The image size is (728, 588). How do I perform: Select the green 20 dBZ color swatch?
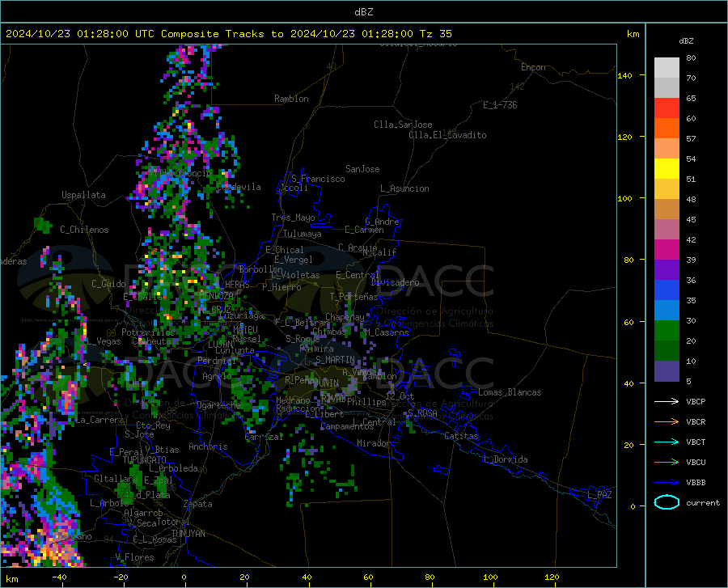(x=667, y=331)
